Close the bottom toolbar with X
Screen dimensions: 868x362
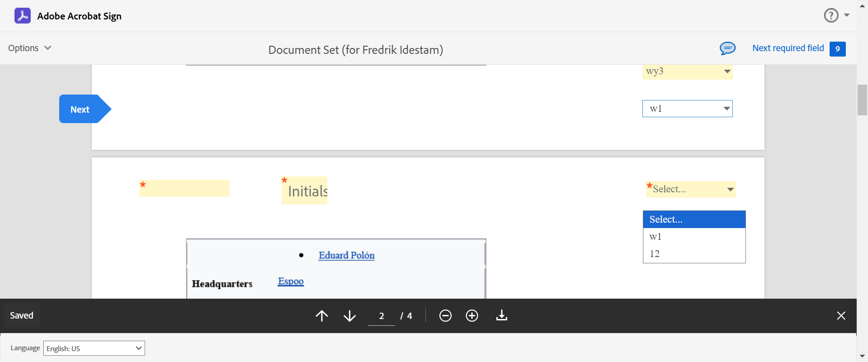pos(841,316)
